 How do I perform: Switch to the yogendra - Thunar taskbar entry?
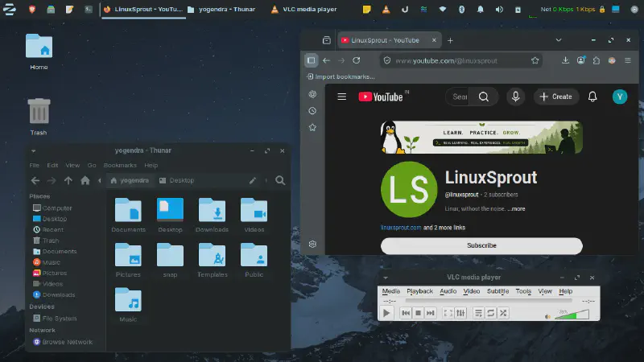point(221,9)
